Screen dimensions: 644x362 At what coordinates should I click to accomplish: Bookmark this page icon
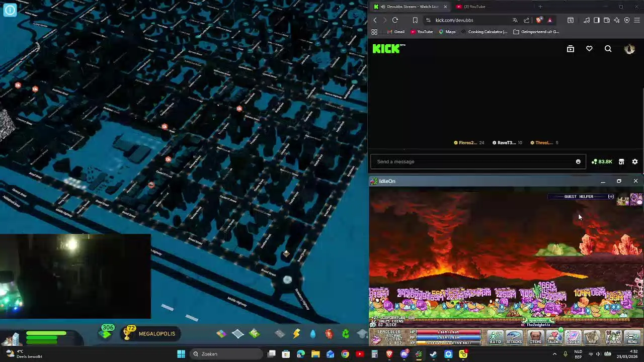[415, 20]
